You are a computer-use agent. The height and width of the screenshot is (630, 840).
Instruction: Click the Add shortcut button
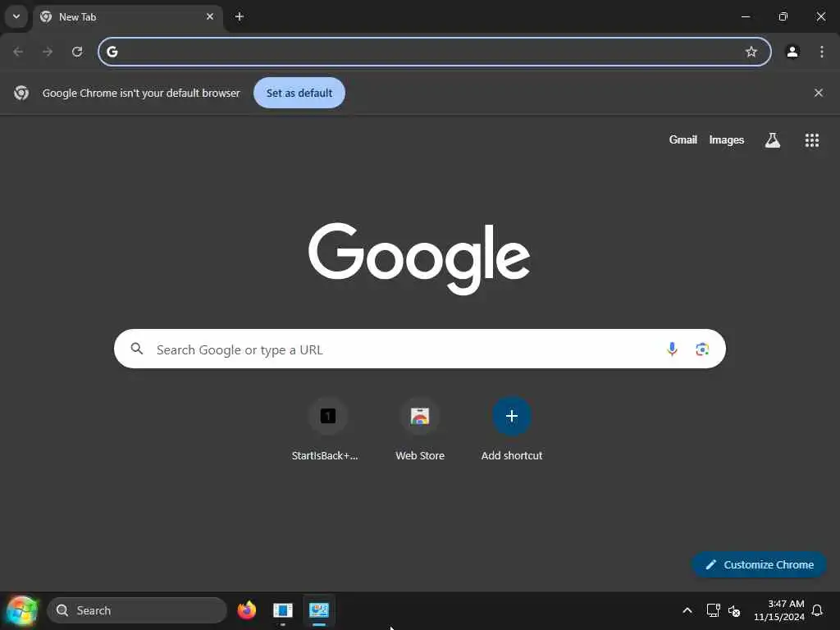click(512, 430)
